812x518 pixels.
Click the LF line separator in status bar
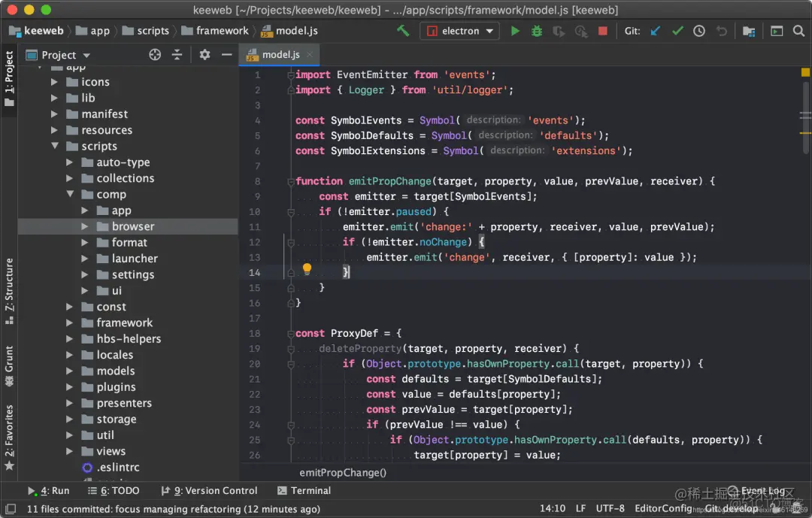pyautogui.click(x=580, y=509)
